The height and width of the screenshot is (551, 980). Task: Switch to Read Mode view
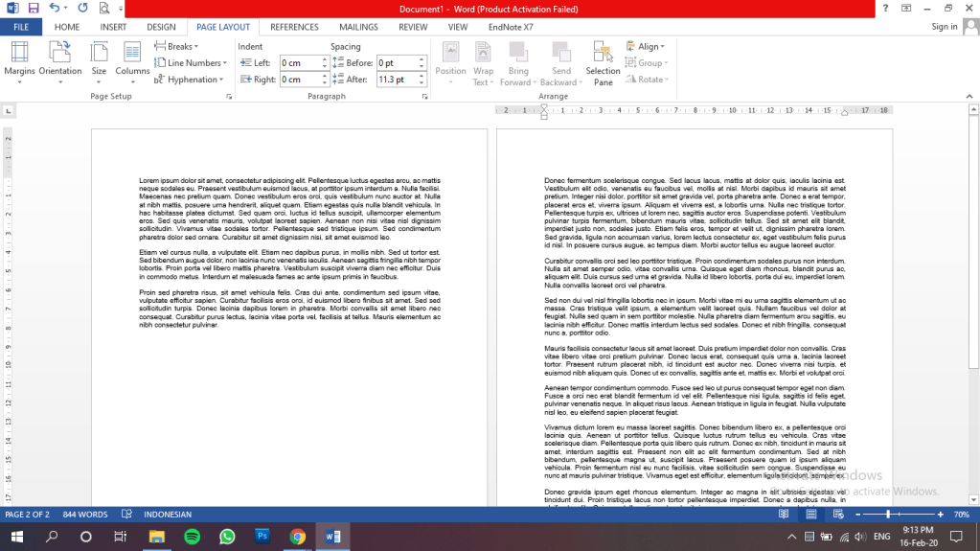784,515
